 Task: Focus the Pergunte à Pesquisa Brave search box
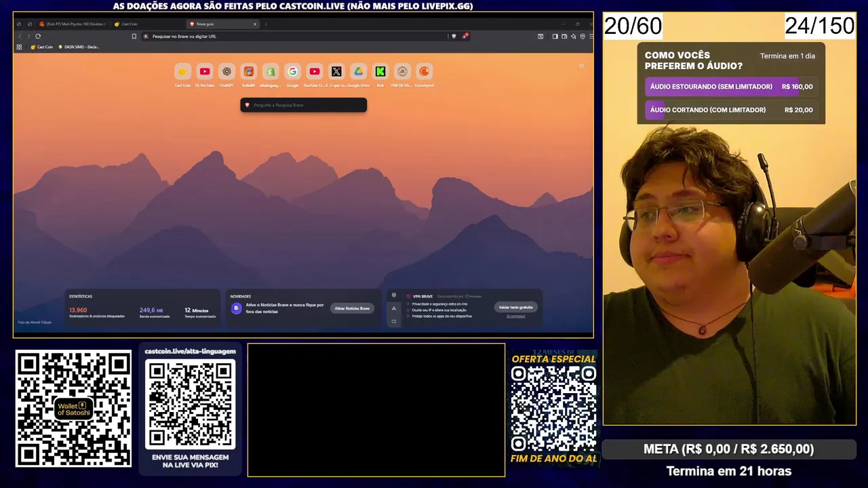tap(303, 105)
